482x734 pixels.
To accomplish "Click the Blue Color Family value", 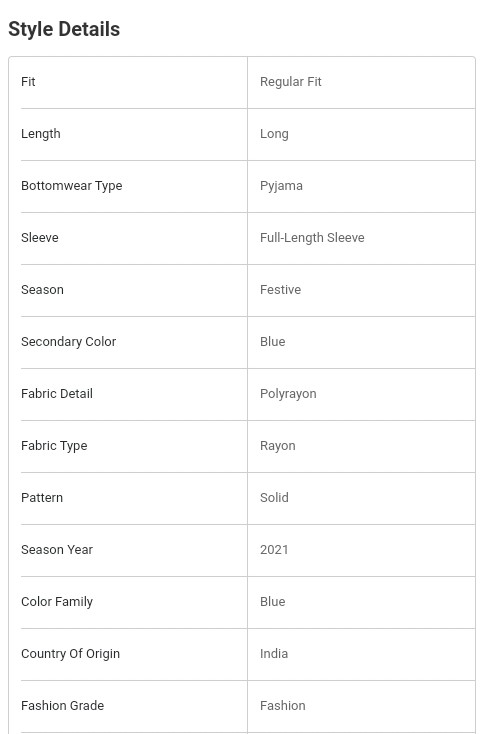I will [272, 602].
